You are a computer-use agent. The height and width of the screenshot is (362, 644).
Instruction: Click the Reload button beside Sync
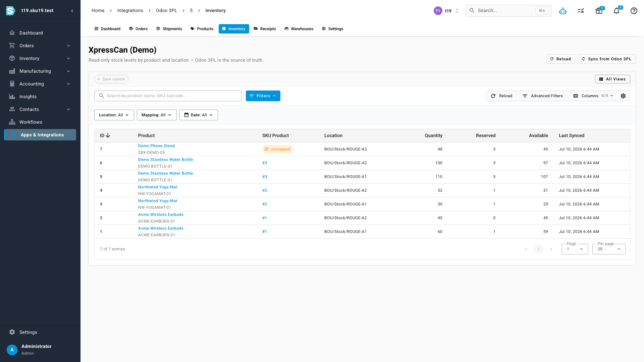(561, 59)
